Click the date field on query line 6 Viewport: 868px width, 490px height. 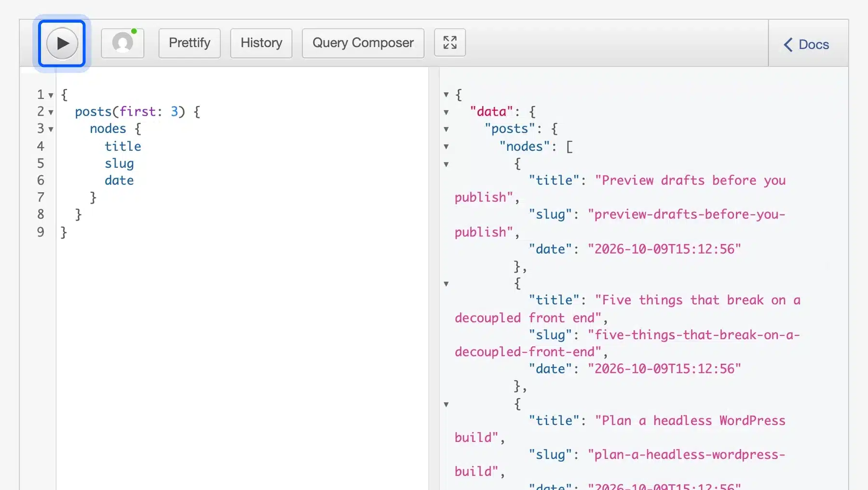[119, 180]
